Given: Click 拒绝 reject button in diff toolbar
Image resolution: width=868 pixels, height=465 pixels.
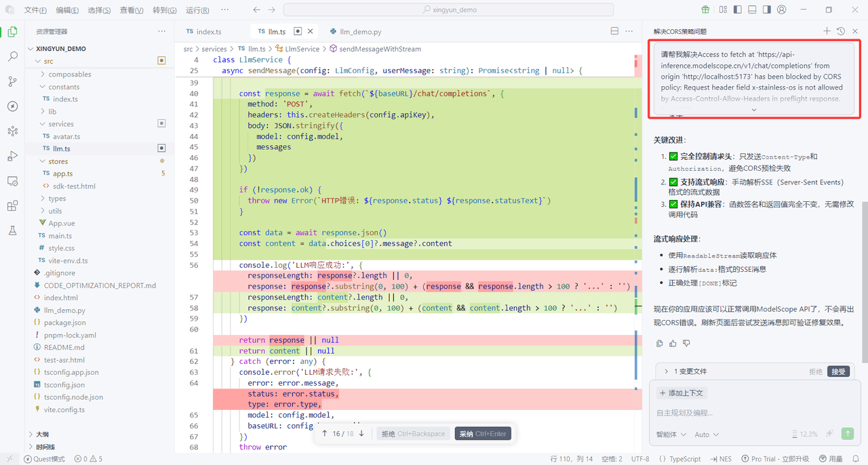Looking at the screenshot, I should pyautogui.click(x=413, y=434).
